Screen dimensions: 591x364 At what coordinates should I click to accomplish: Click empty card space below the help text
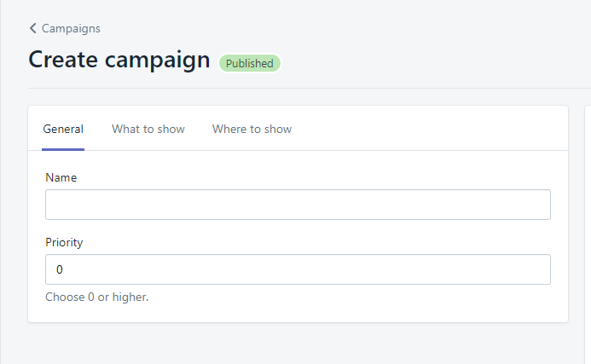click(x=298, y=313)
